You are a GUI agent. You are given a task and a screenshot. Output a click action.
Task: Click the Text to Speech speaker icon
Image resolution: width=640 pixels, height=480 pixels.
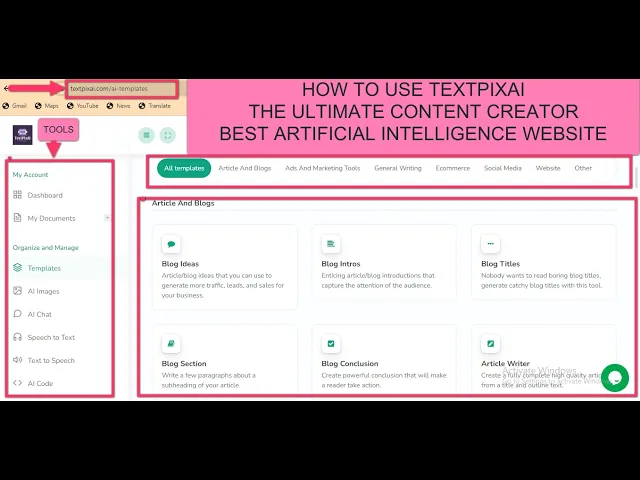pos(18,360)
